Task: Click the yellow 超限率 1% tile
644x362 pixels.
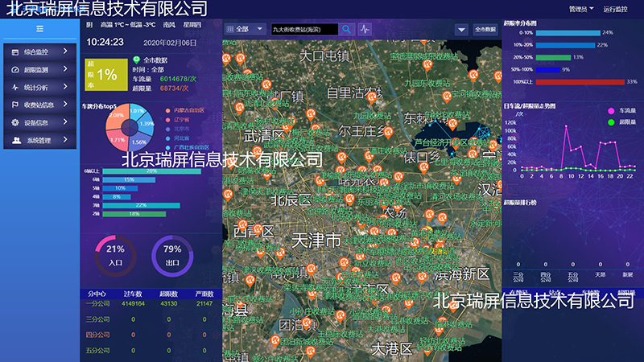Action: (x=106, y=75)
